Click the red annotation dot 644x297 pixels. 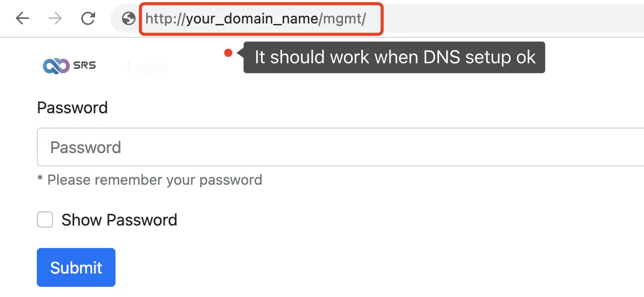pyautogui.click(x=228, y=53)
